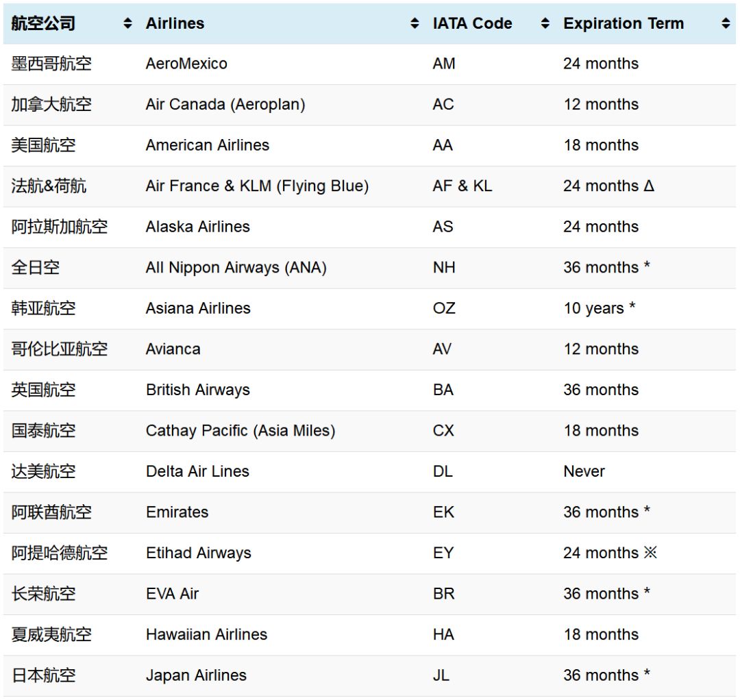Select the CX IATA code
Screen dimensions: 740x700
coord(443,431)
